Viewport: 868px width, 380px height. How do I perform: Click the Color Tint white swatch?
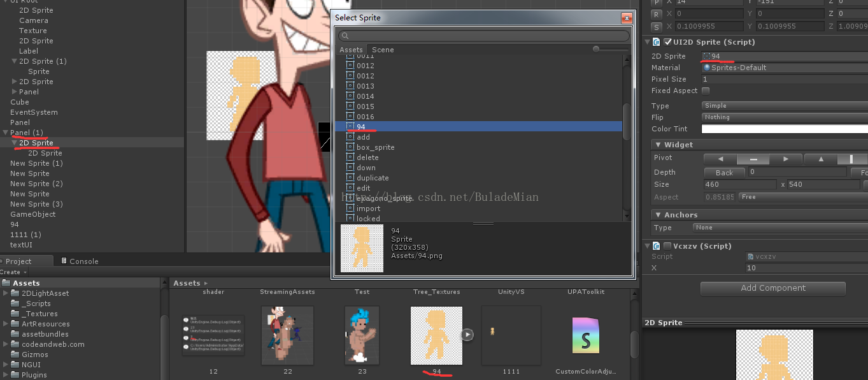coord(785,129)
